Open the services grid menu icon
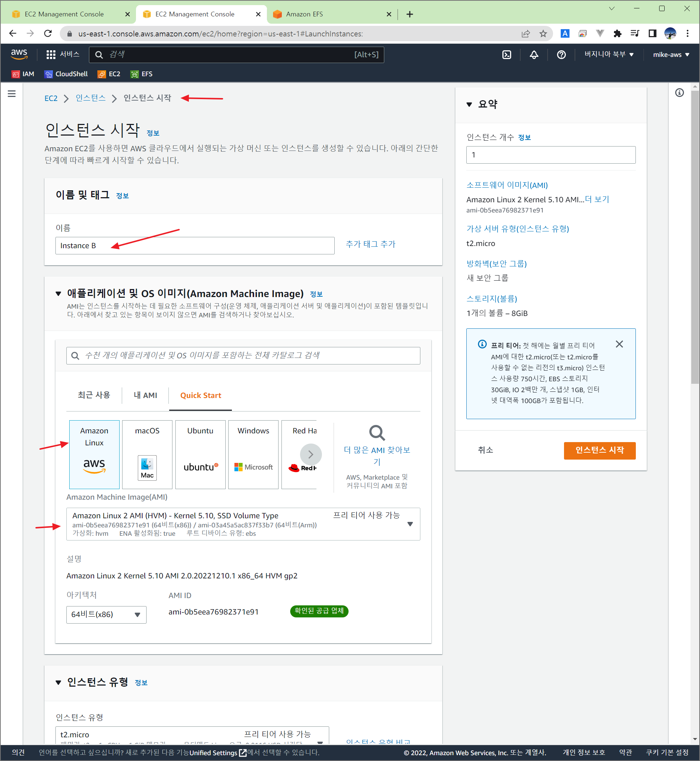Screen dimensions: 700x761 pyautogui.click(x=51, y=55)
